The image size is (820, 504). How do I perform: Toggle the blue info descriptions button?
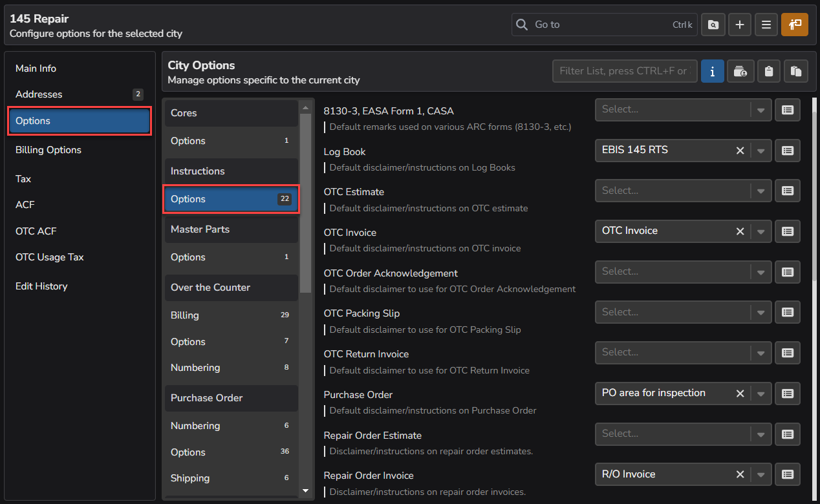pos(712,71)
